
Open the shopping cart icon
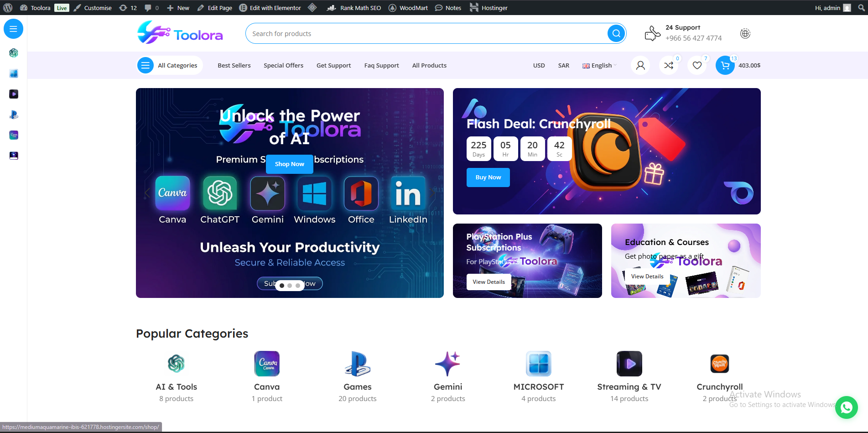pos(725,65)
